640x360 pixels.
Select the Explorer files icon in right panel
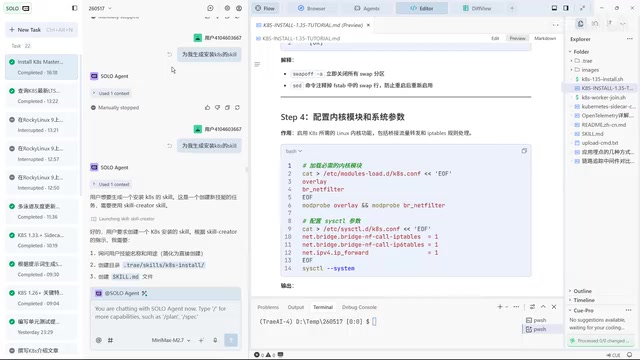pos(580,24)
